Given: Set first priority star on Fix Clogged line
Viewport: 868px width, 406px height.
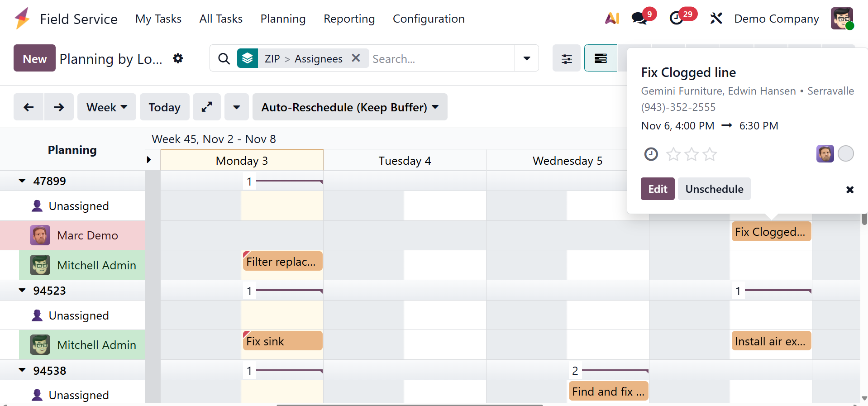Looking at the screenshot, I should tap(673, 154).
